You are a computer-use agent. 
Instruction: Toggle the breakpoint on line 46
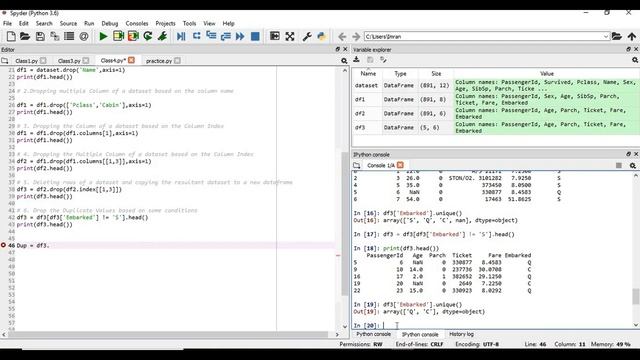click(4, 245)
